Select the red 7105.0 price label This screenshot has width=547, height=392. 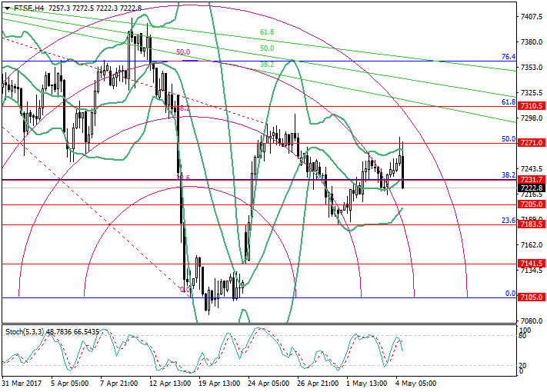pyautogui.click(x=532, y=297)
